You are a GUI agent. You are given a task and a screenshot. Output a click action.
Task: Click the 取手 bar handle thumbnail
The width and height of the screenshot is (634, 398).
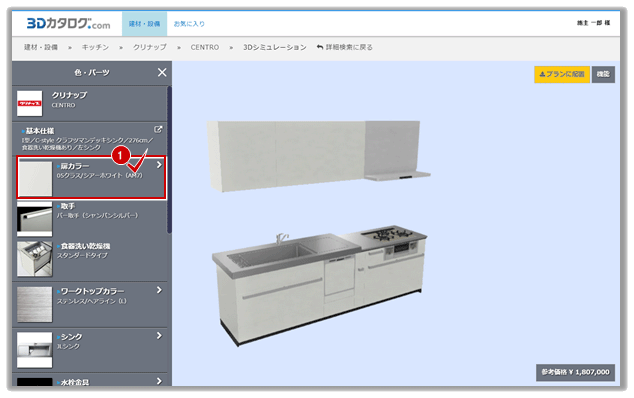pyautogui.click(x=35, y=219)
